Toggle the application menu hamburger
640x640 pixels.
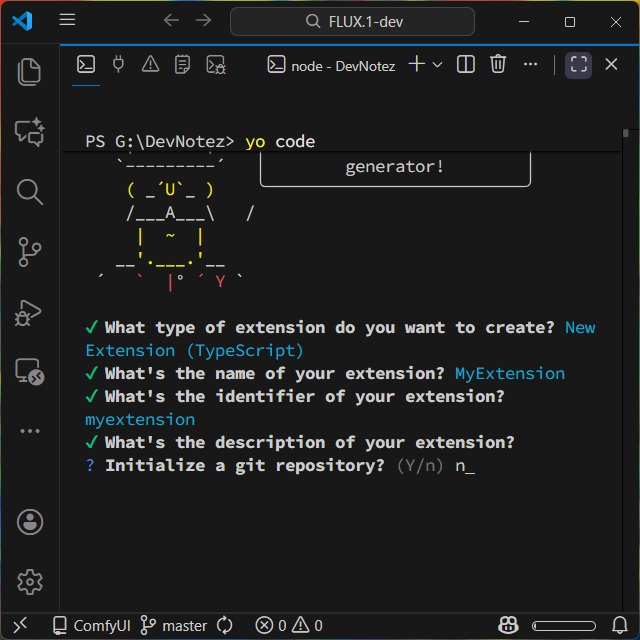(x=67, y=21)
